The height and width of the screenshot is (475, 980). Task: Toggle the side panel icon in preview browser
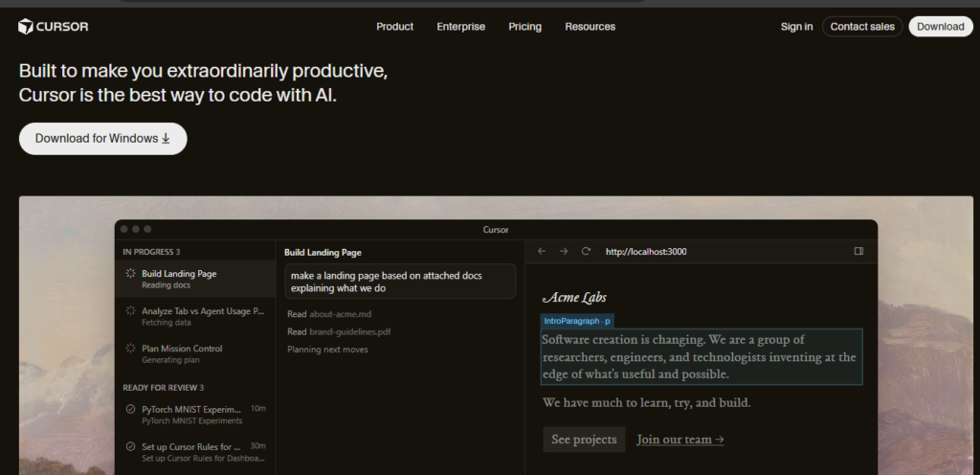click(858, 251)
